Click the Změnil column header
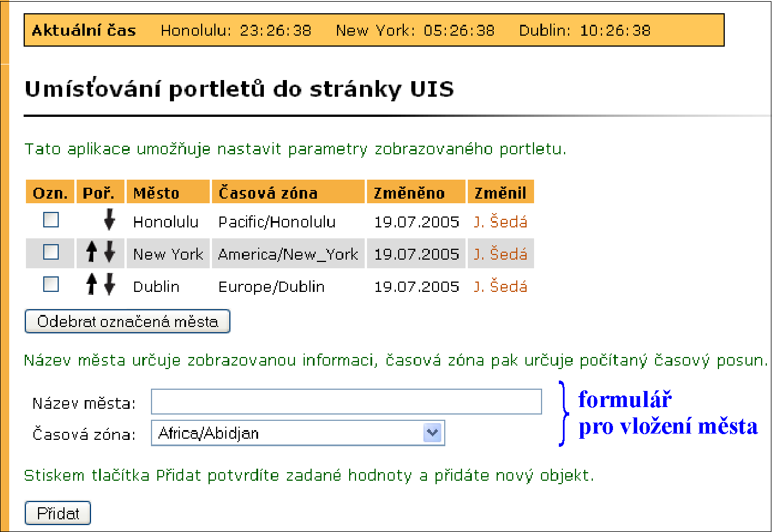The height and width of the screenshot is (532, 772). click(501, 192)
